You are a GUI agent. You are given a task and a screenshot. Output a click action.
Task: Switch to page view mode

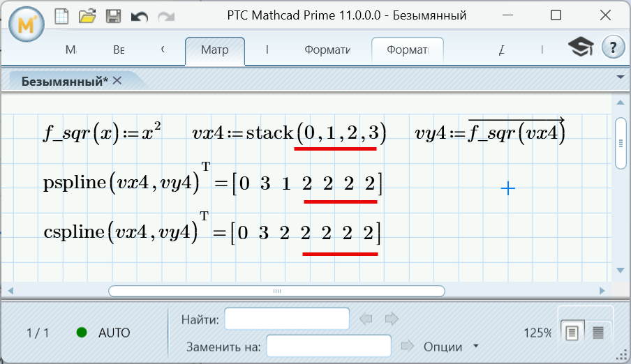point(572,333)
